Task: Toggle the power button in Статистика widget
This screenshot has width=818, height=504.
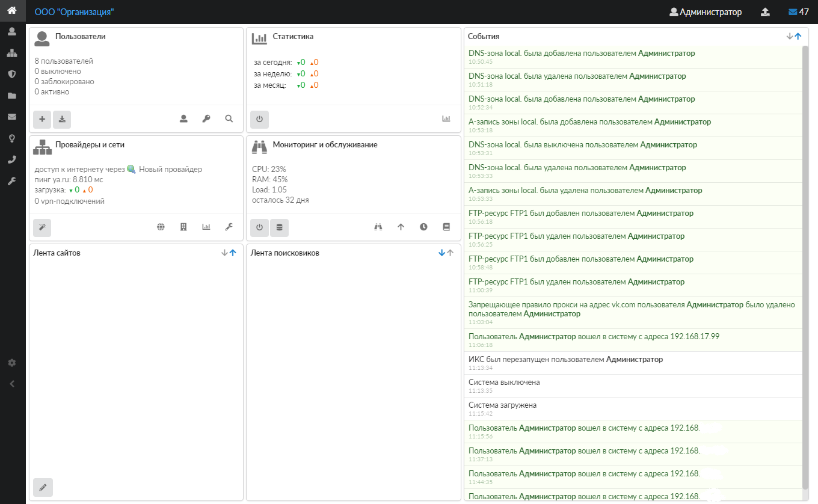Action: tap(260, 119)
